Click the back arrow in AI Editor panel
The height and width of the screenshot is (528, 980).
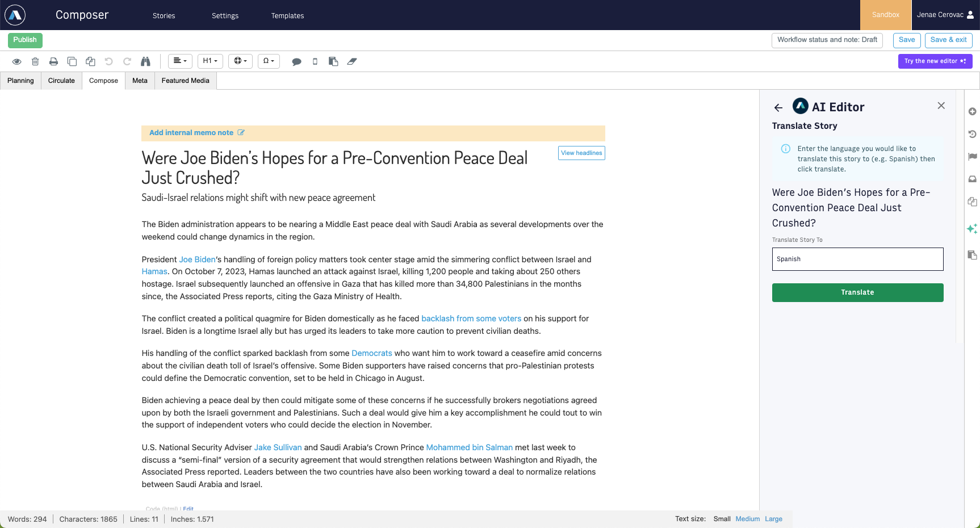(x=778, y=107)
